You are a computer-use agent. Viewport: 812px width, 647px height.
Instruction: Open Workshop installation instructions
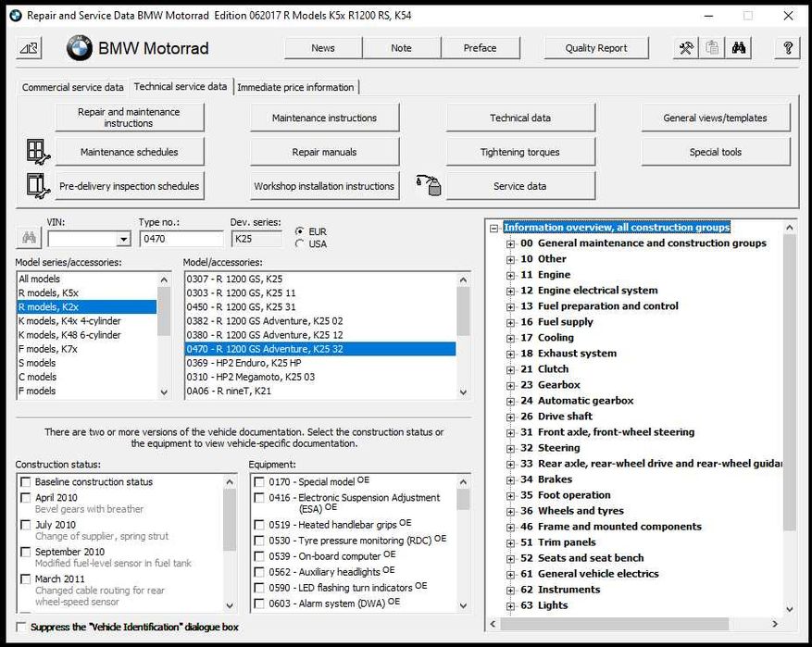coord(325,186)
